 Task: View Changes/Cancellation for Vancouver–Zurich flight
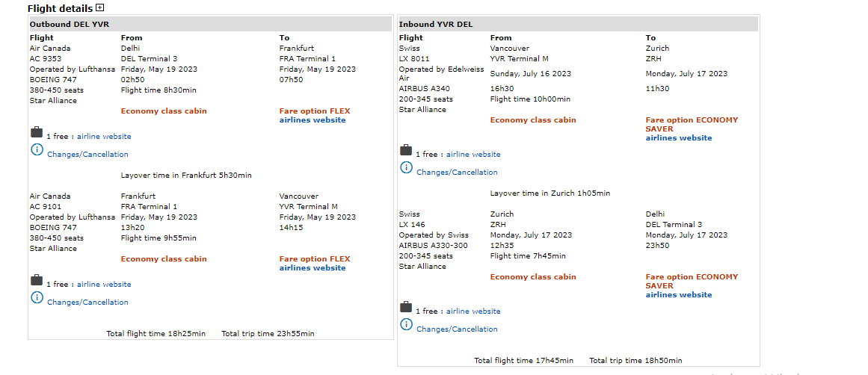(x=457, y=173)
